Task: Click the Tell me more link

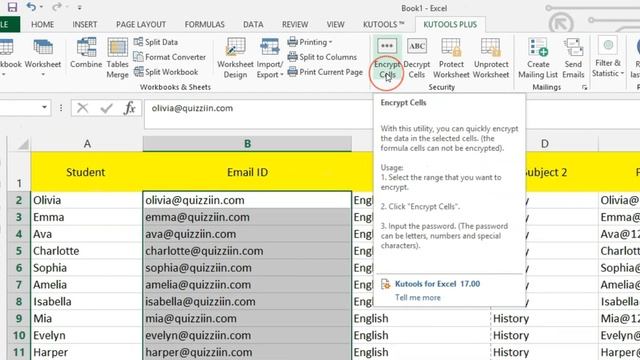Action: click(418, 298)
